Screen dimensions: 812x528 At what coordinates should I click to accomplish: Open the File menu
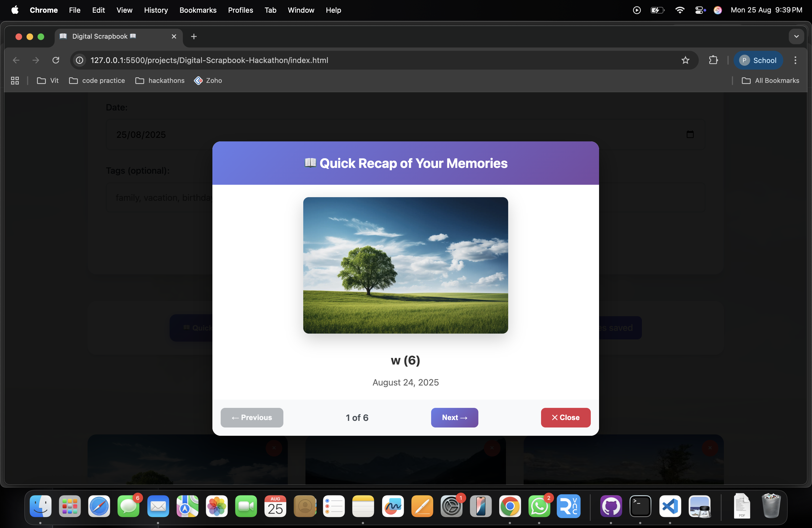tap(75, 10)
